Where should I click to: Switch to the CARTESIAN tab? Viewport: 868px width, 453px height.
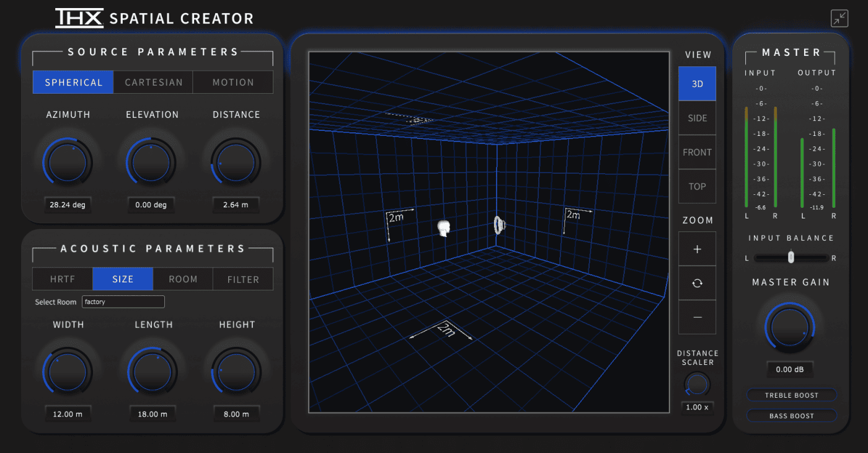153,82
